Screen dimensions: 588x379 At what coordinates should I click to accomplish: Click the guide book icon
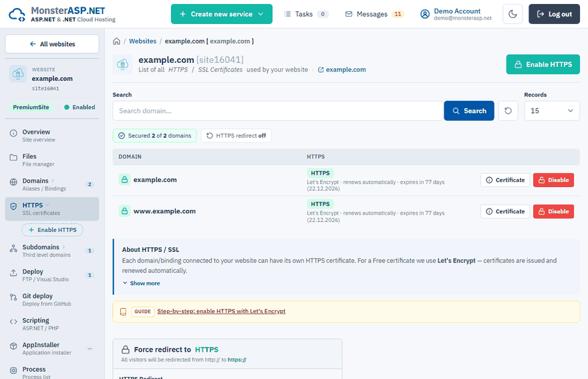(123, 311)
